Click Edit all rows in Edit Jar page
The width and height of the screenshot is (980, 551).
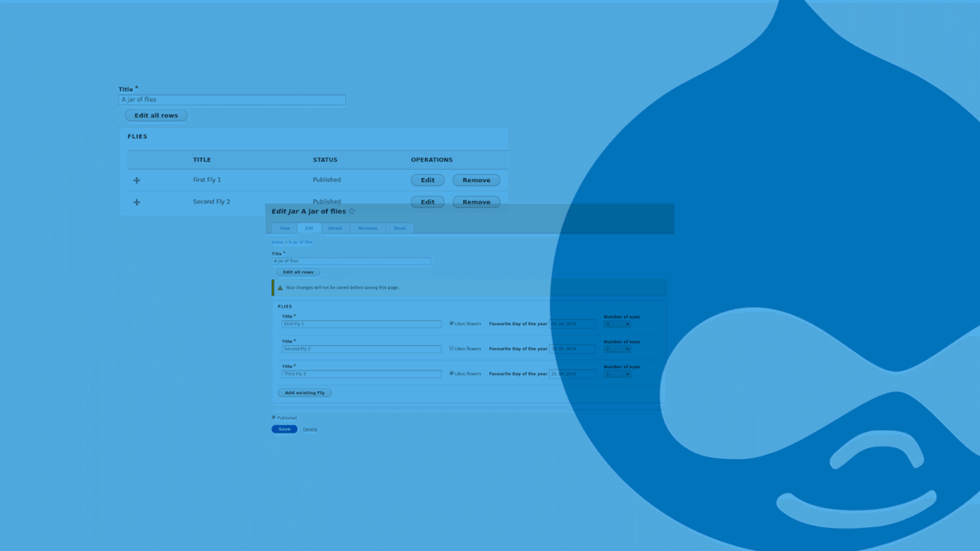(298, 273)
